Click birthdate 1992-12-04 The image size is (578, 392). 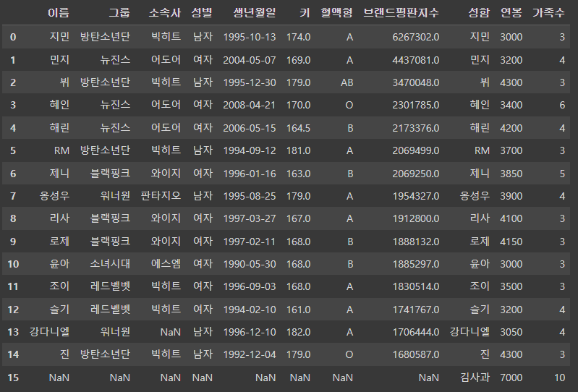(x=250, y=355)
